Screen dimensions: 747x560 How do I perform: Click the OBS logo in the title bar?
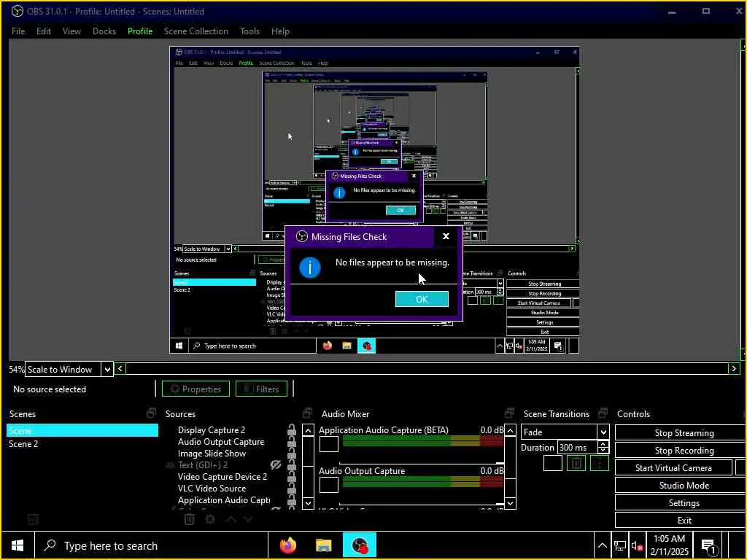[18, 11]
